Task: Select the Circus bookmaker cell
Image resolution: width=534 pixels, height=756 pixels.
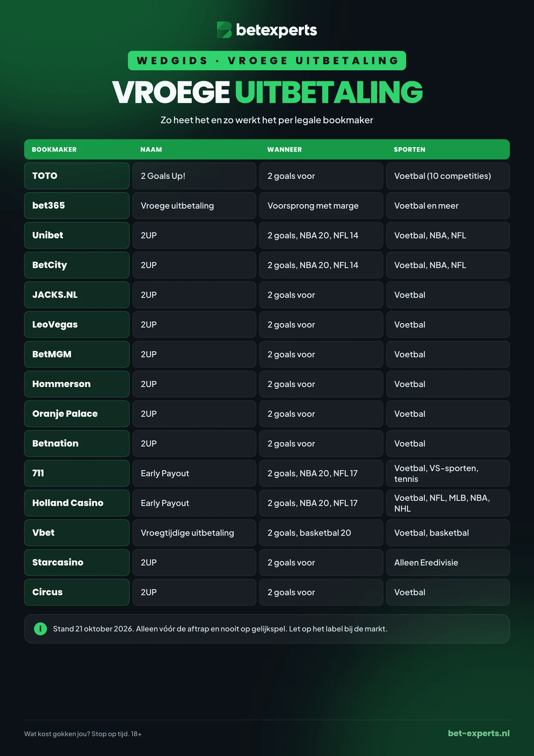Action: tap(77, 592)
